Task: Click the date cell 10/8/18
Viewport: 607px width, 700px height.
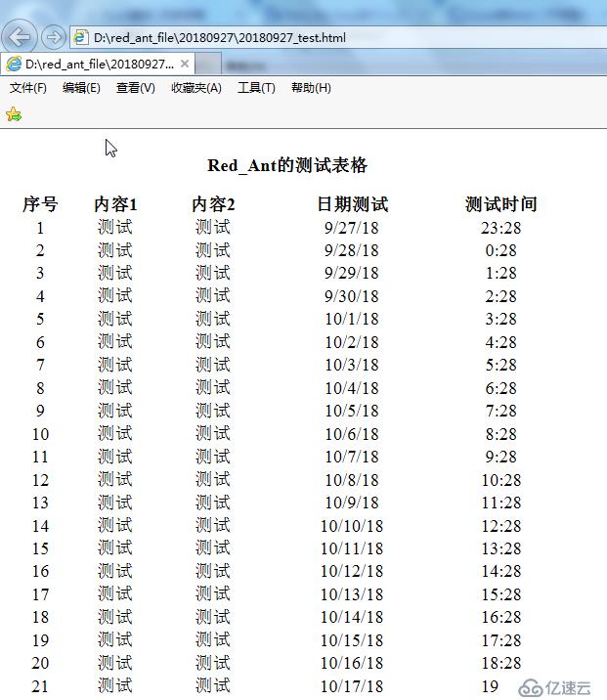Action: (352, 480)
